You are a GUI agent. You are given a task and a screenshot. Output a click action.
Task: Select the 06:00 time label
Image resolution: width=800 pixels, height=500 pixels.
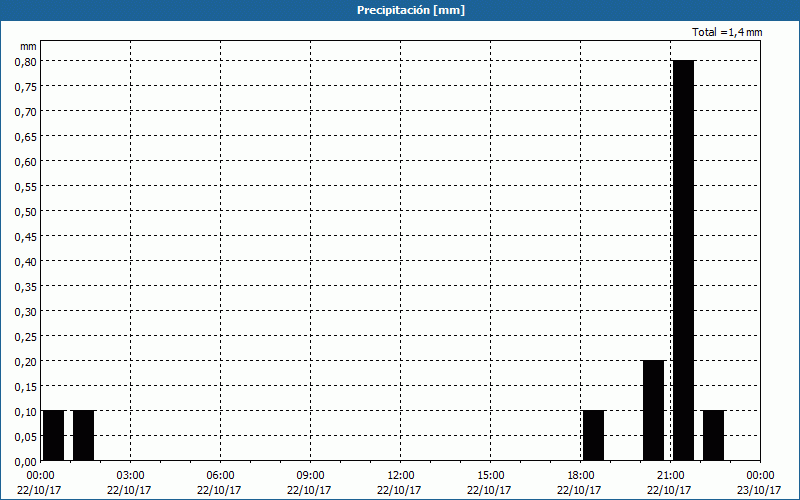220,476
